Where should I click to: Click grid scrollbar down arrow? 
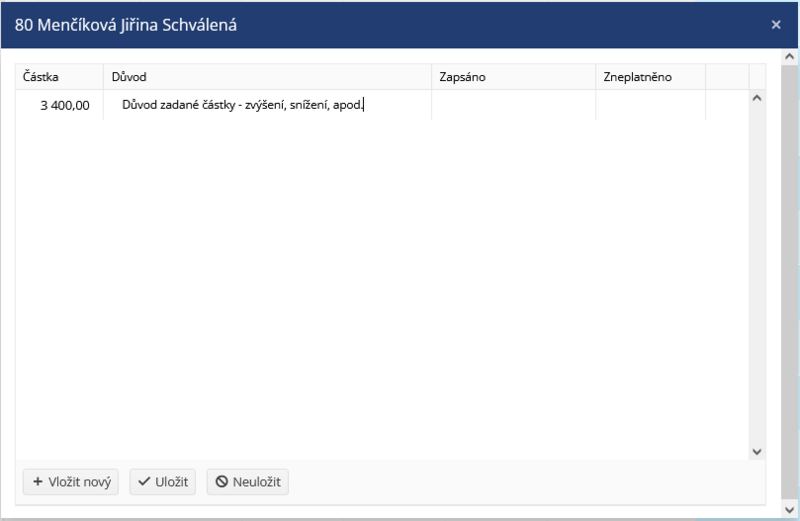[757, 452]
